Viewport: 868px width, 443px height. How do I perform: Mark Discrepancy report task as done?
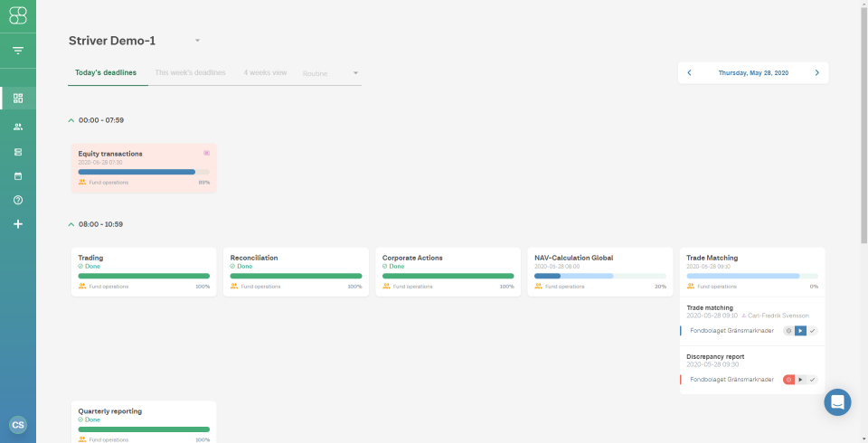point(812,380)
